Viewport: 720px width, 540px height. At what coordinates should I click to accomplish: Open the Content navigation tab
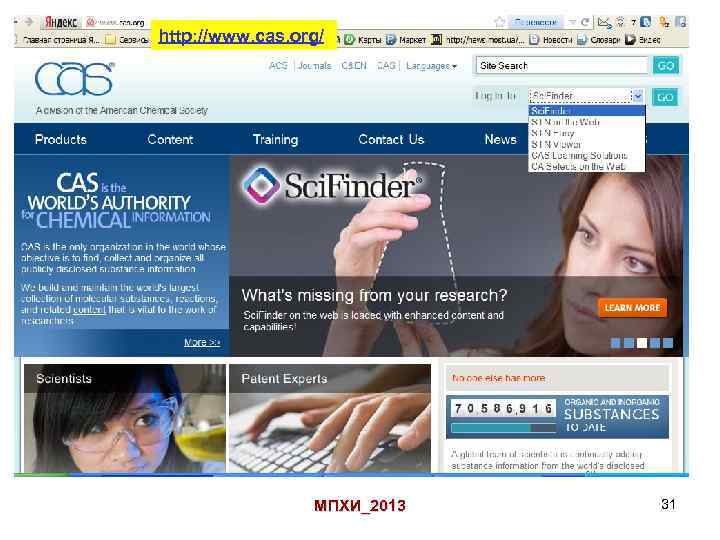point(170,139)
